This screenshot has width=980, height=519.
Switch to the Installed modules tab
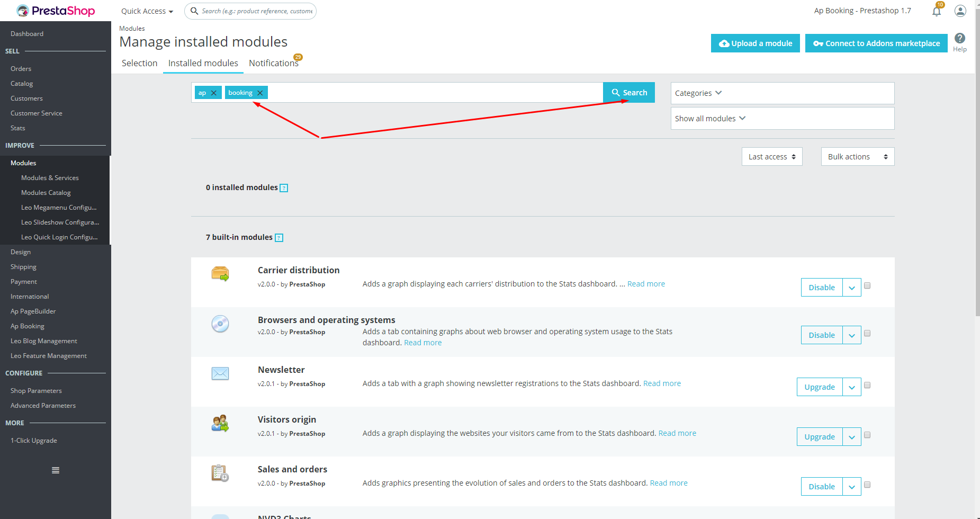(203, 63)
